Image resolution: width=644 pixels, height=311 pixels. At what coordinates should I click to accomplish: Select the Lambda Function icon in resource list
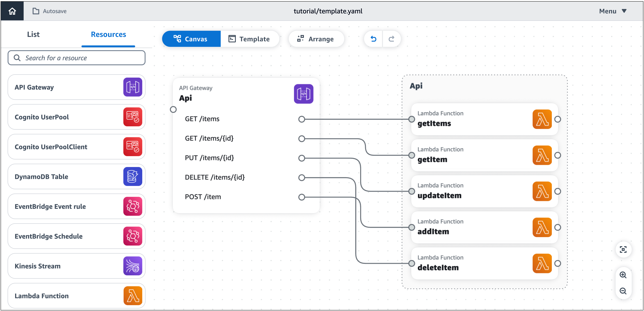coord(132,296)
